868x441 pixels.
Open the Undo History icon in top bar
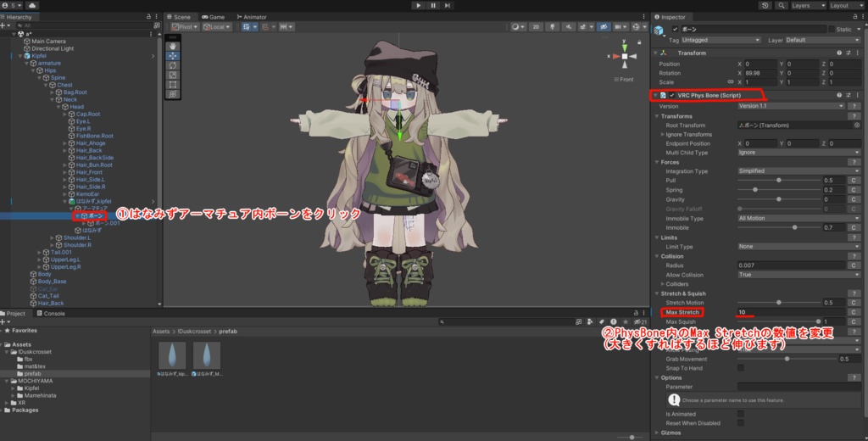click(765, 6)
